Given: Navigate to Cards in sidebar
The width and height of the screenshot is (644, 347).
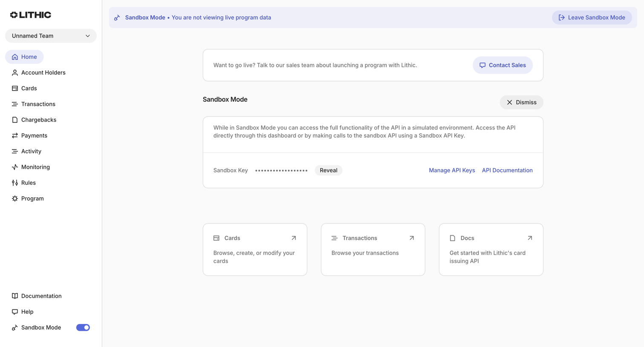Looking at the screenshot, I should point(24,88).
